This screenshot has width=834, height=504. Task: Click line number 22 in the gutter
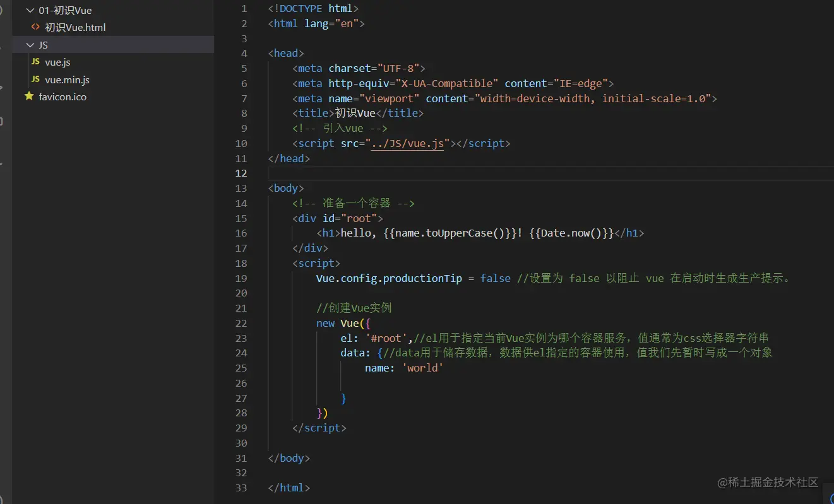coord(241,323)
